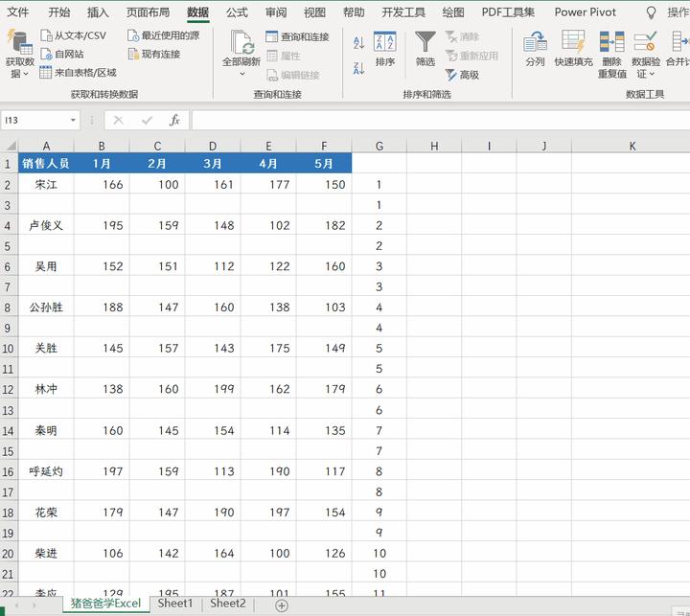Click the fx insert function button
690x616 pixels.
point(174,120)
